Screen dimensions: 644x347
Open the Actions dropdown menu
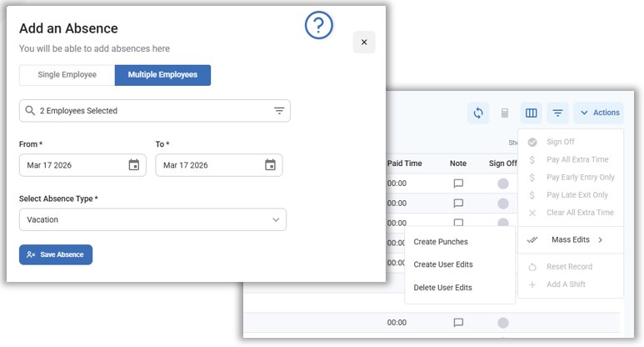(599, 113)
